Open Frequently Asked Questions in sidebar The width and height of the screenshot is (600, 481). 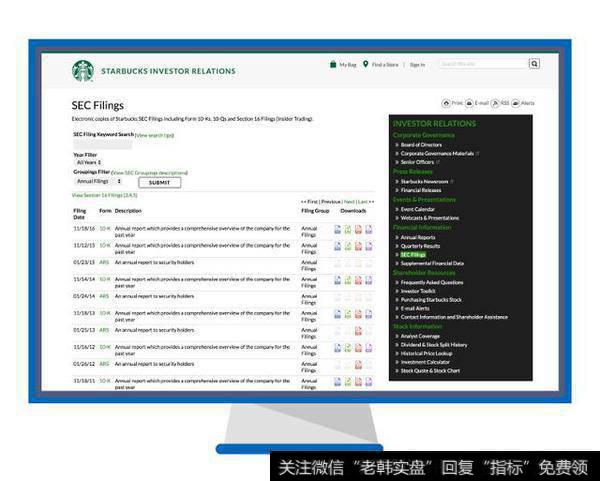pos(432,282)
